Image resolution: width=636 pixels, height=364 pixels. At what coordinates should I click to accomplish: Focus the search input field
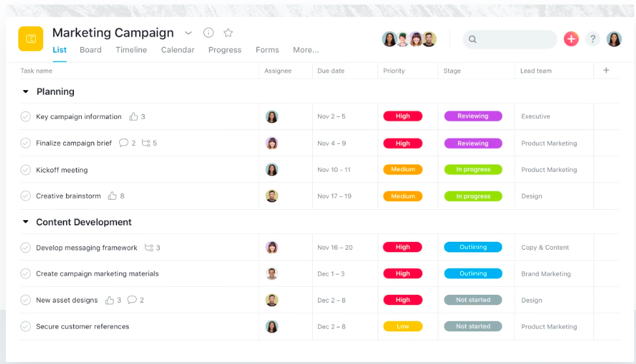point(510,39)
